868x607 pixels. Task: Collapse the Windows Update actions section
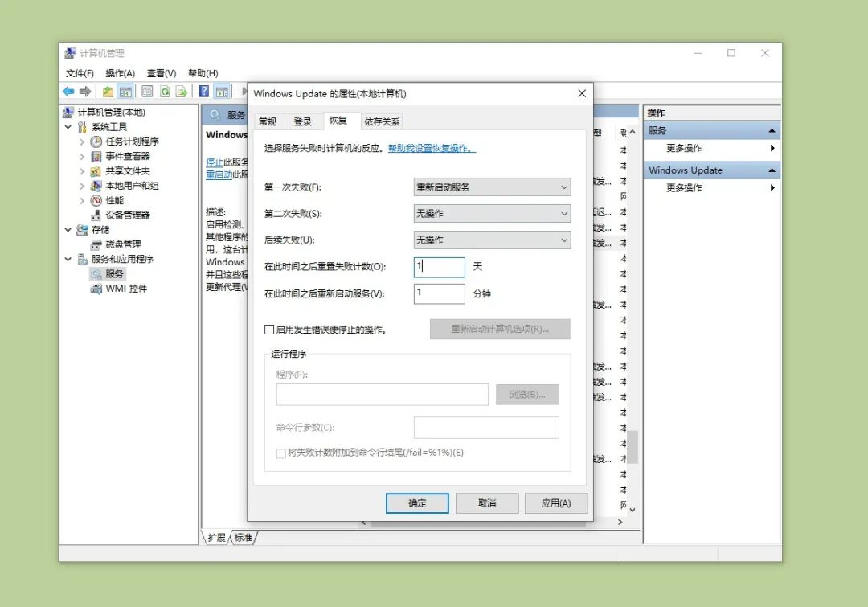pos(772,170)
